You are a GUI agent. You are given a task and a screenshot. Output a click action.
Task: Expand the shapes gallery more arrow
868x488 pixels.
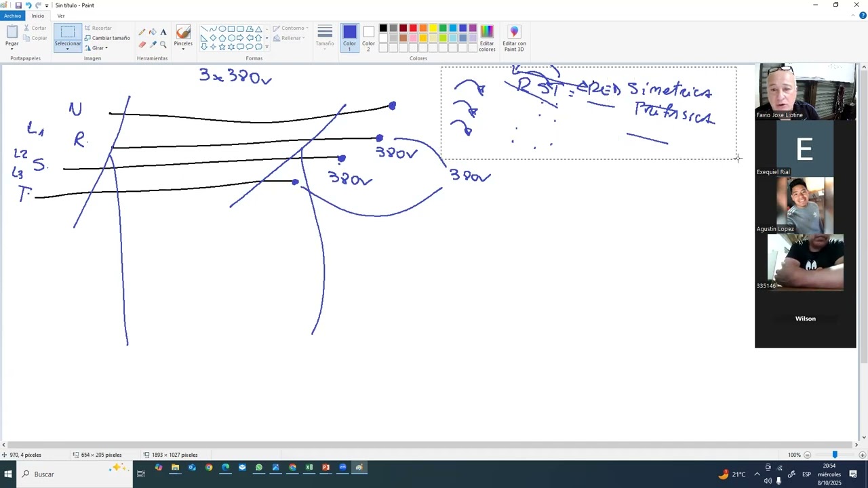(x=267, y=47)
